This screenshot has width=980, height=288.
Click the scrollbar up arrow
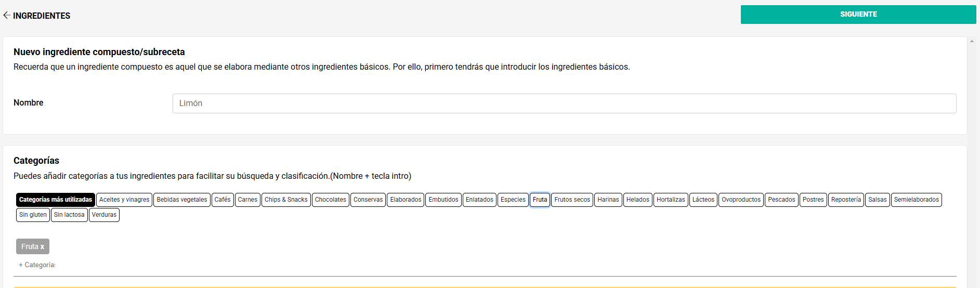(972, 41)
